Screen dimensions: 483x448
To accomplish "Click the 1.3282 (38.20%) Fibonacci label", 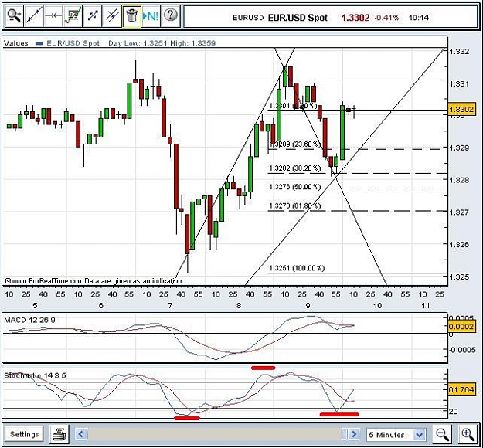I will [x=295, y=168].
